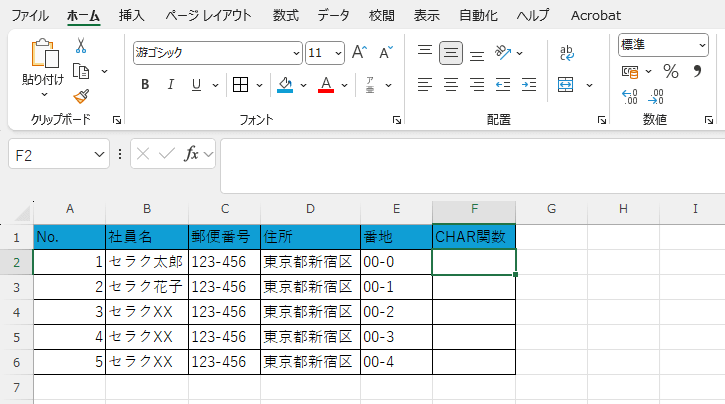Click the cut scissors icon
This screenshot has height=404, width=725.
[81, 45]
